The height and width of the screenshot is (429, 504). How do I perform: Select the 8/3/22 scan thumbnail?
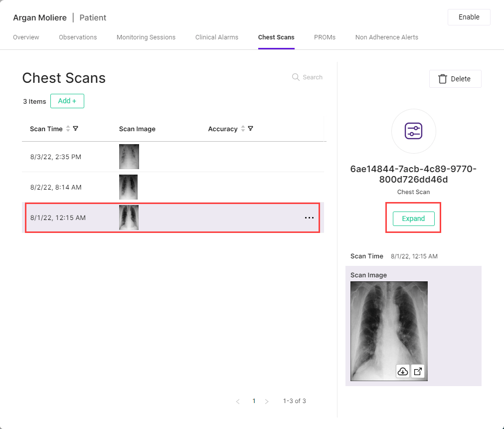click(x=129, y=157)
